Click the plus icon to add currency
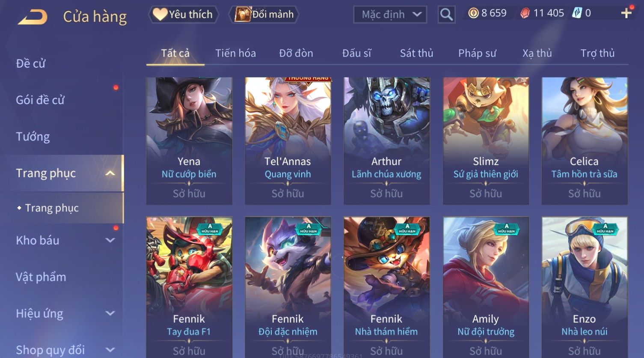This screenshot has width=644, height=358. coord(626,13)
